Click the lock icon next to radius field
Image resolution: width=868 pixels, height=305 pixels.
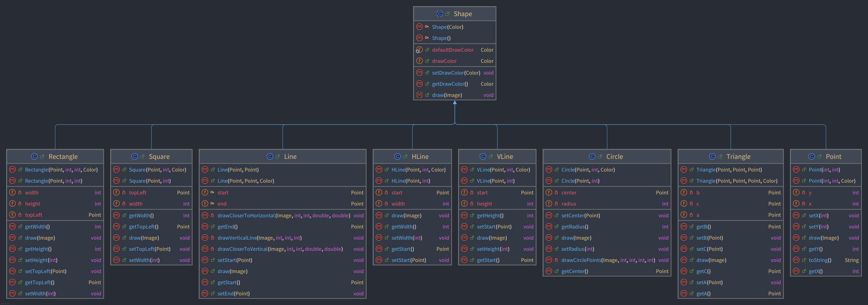coord(556,204)
